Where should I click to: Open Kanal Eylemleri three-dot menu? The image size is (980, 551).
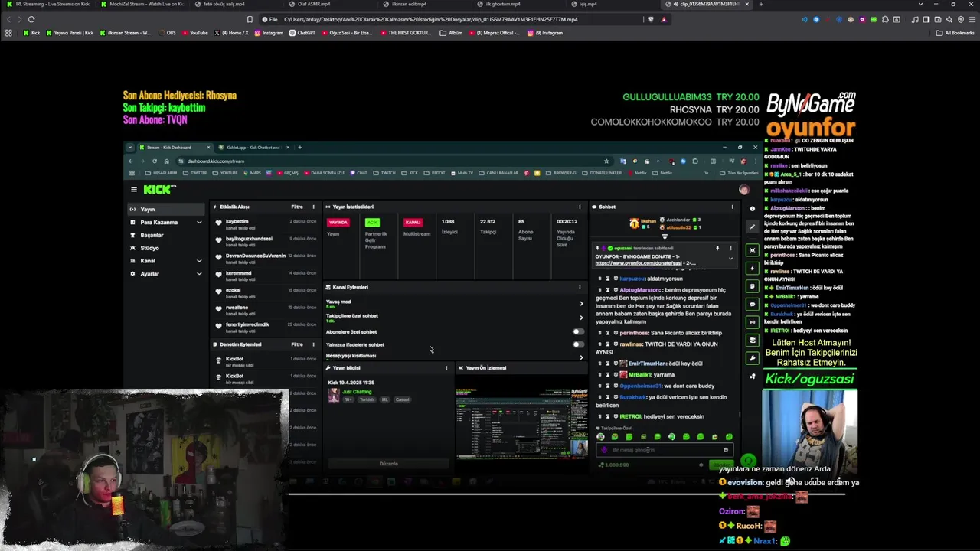coord(580,287)
